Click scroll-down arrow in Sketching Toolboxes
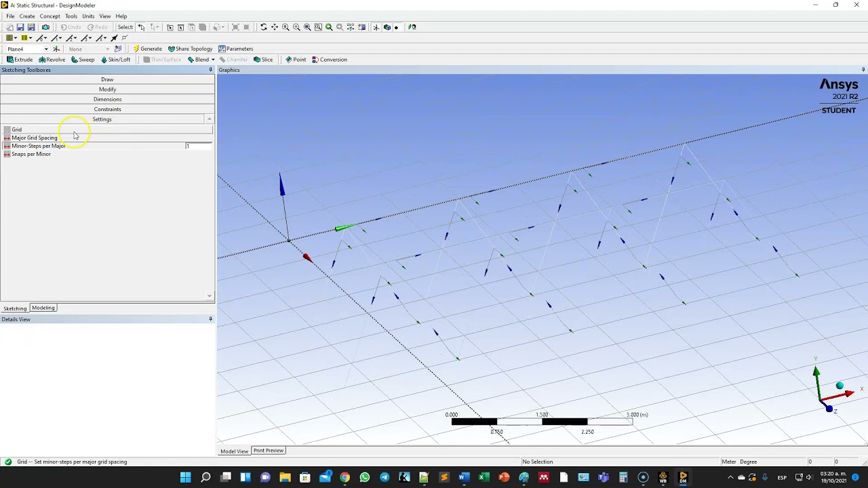 pyautogui.click(x=209, y=296)
